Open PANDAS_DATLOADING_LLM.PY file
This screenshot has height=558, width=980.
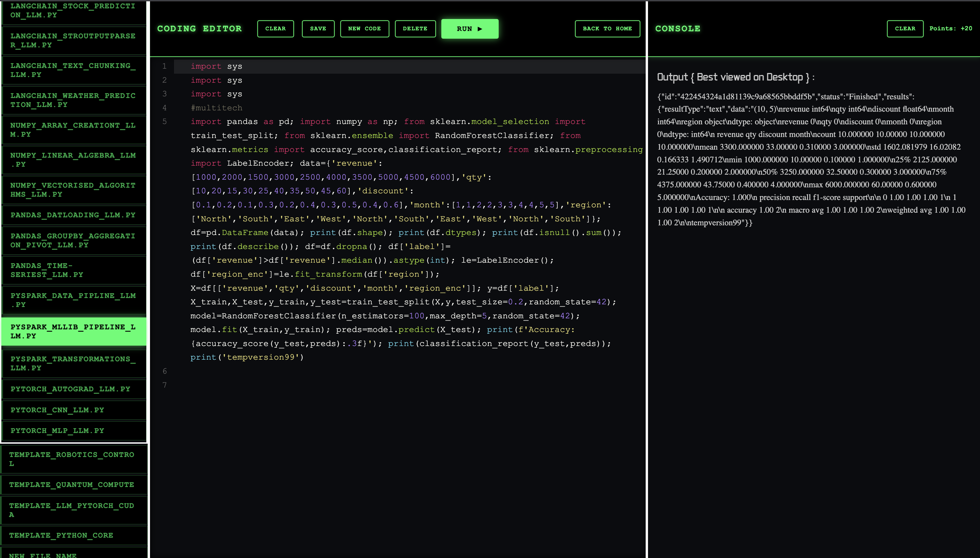[74, 215]
